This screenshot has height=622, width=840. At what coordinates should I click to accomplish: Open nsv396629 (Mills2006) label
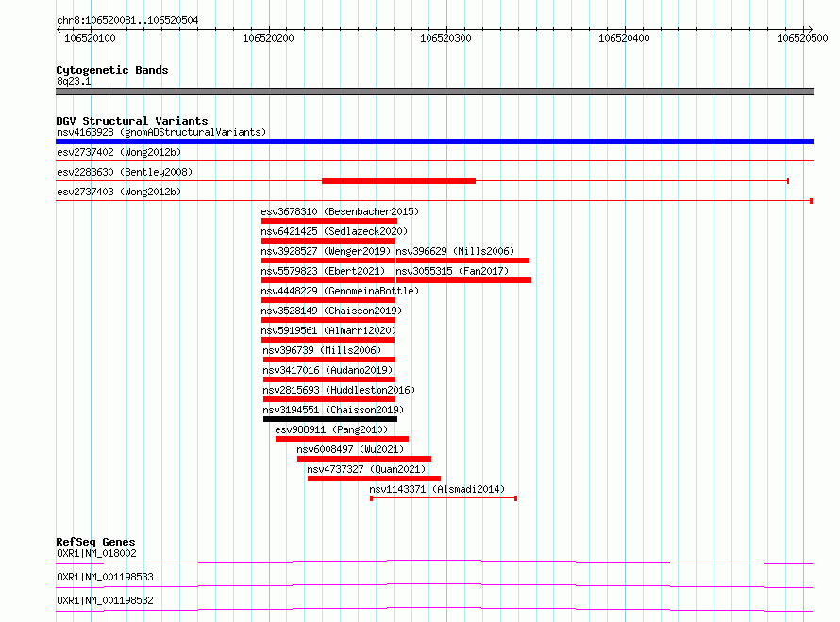[455, 251]
